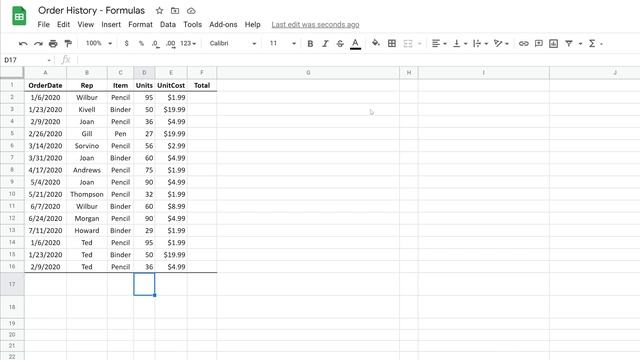Toggle bold formatting

pyautogui.click(x=310, y=43)
